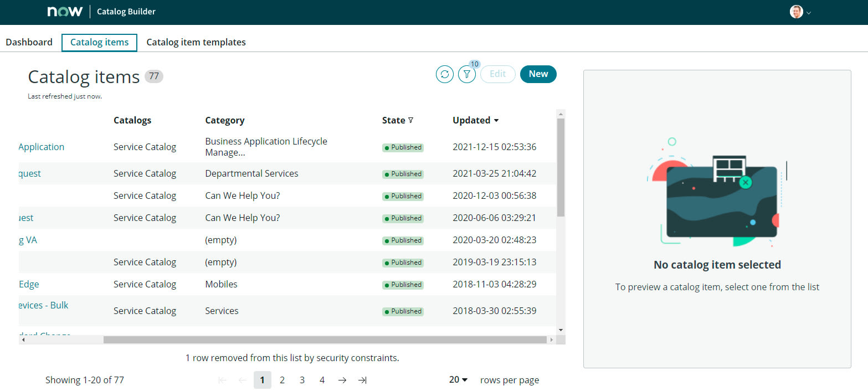Switch to the Dashboard tab
The image size is (868, 391).
(29, 42)
